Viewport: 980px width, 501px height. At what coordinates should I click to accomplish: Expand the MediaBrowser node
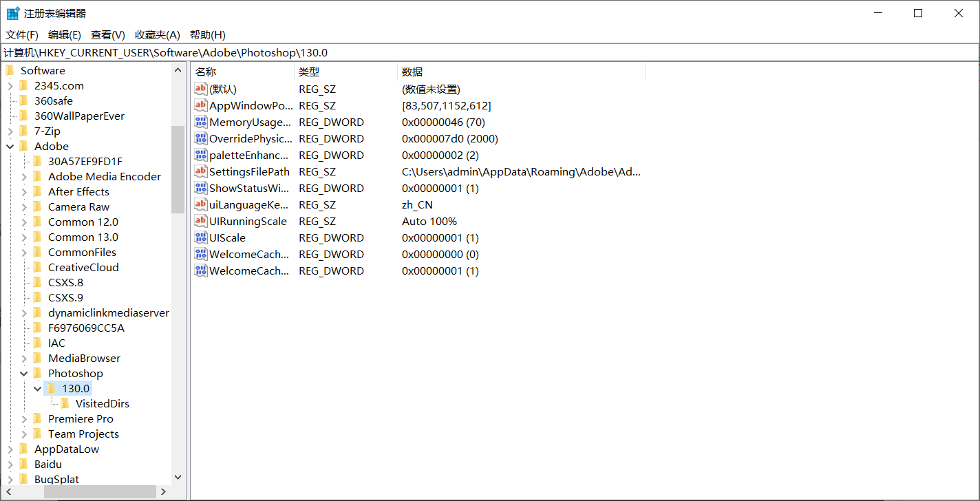click(24, 358)
